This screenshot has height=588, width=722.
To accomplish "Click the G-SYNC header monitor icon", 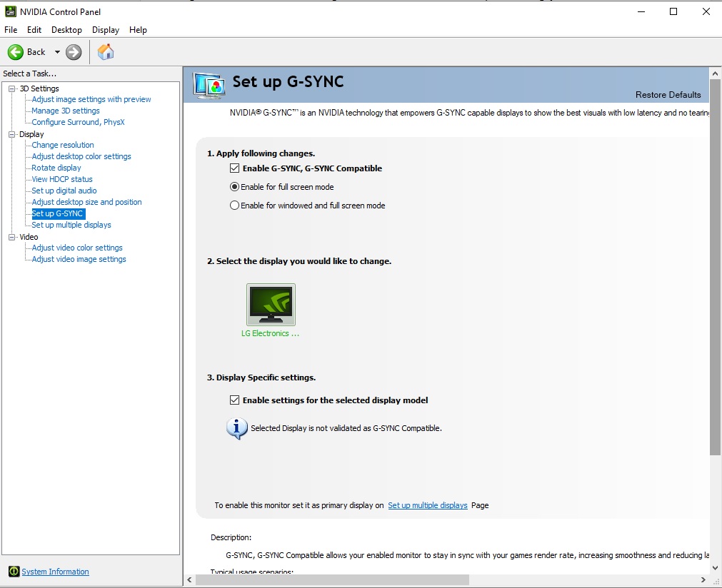I will click(x=209, y=85).
